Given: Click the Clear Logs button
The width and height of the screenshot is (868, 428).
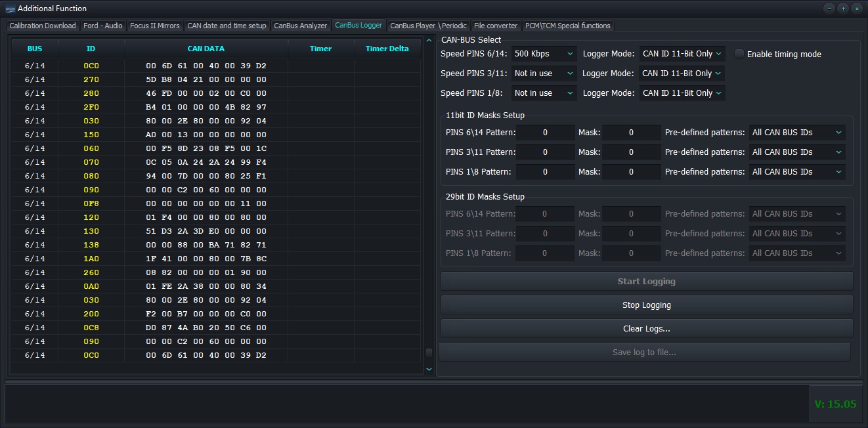Looking at the screenshot, I should tap(646, 329).
